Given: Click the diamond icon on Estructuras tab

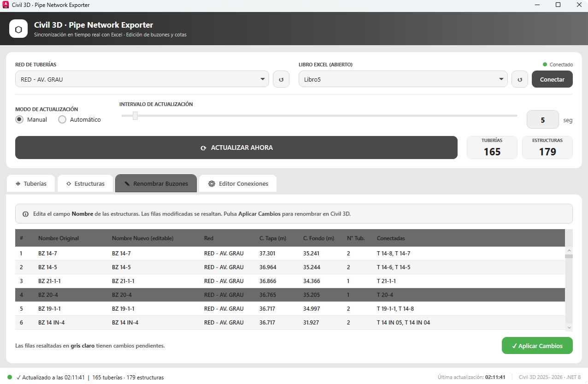Looking at the screenshot, I should (x=68, y=183).
